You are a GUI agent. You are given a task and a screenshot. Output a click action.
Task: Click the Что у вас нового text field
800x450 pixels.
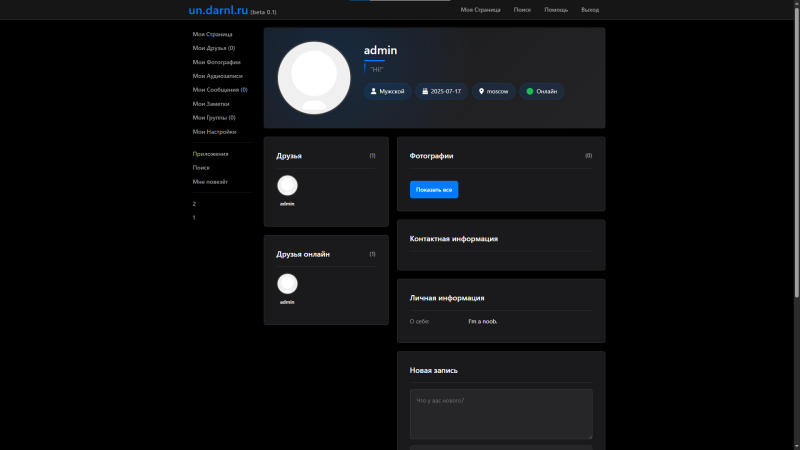[x=501, y=414]
